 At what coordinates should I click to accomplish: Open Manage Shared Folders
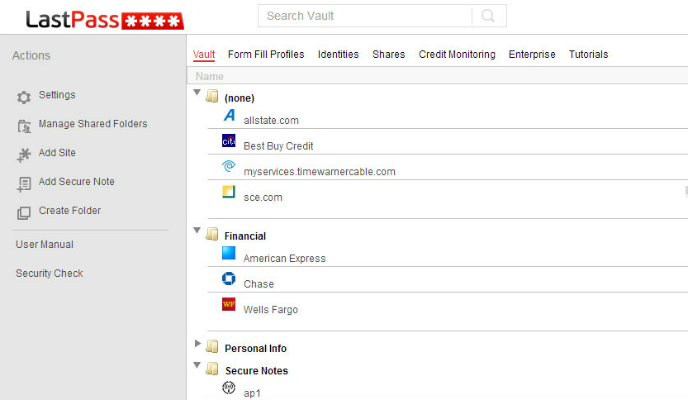point(93,124)
